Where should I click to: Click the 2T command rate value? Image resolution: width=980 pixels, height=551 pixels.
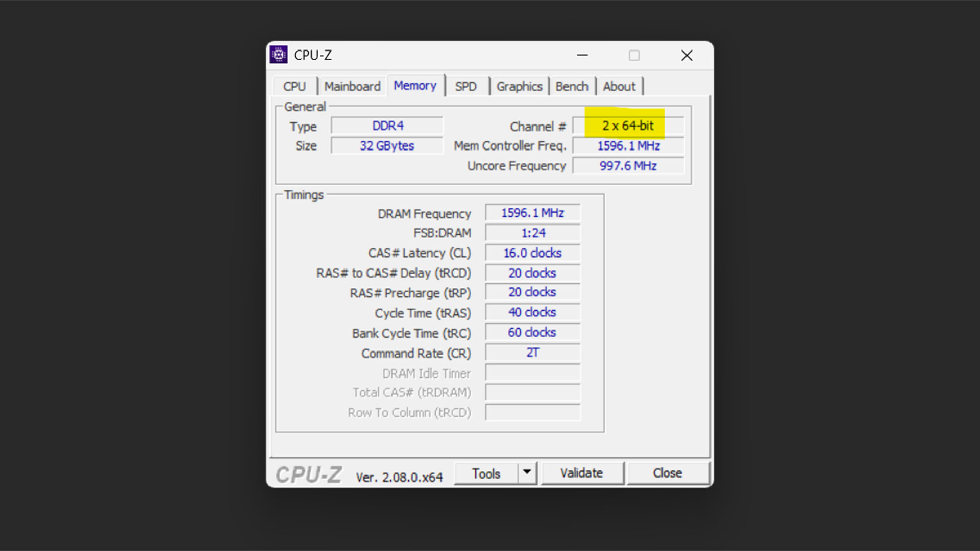click(533, 353)
